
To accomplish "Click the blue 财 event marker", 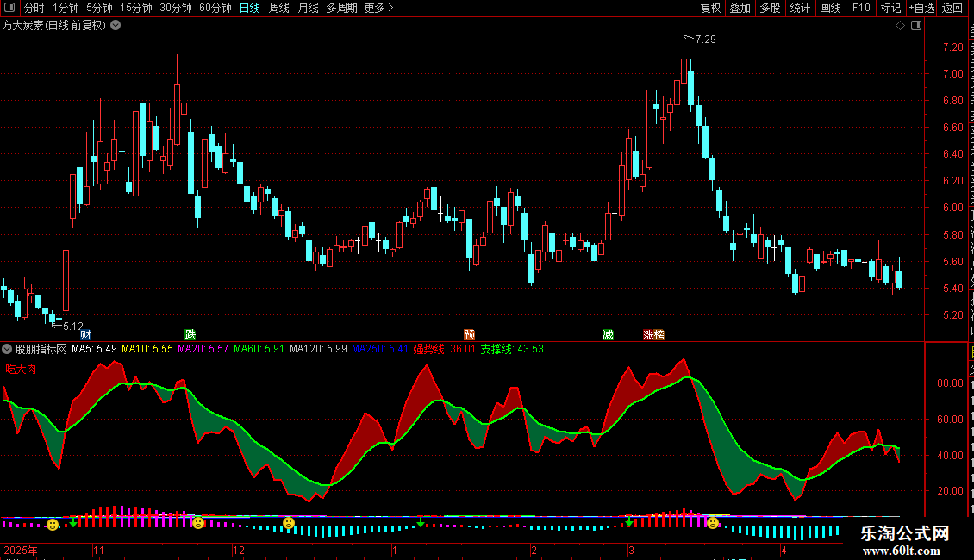I will coord(85,334).
